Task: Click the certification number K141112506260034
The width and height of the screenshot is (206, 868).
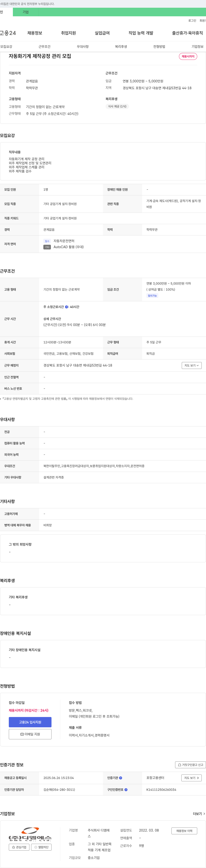Action: (x=161, y=790)
